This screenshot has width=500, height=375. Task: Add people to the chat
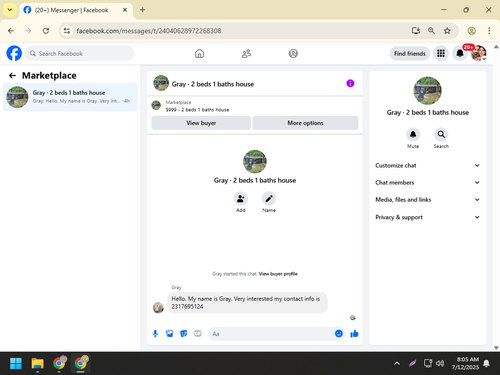click(x=241, y=199)
